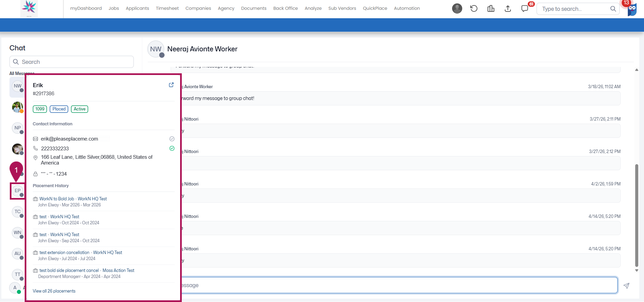Image resolution: width=644 pixels, height=302 pixels.
Task: Click the history refresh icon
Action: pos(474,8)
